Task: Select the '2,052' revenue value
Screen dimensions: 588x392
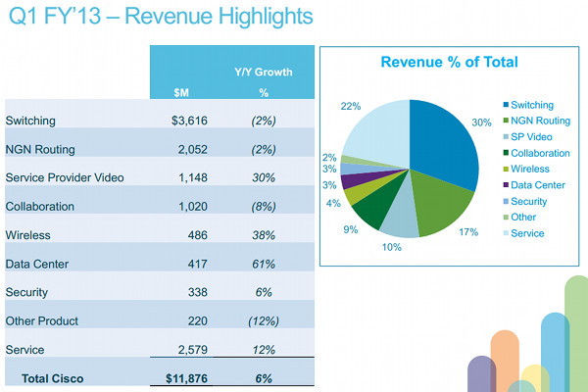Action: click(192, 150)
